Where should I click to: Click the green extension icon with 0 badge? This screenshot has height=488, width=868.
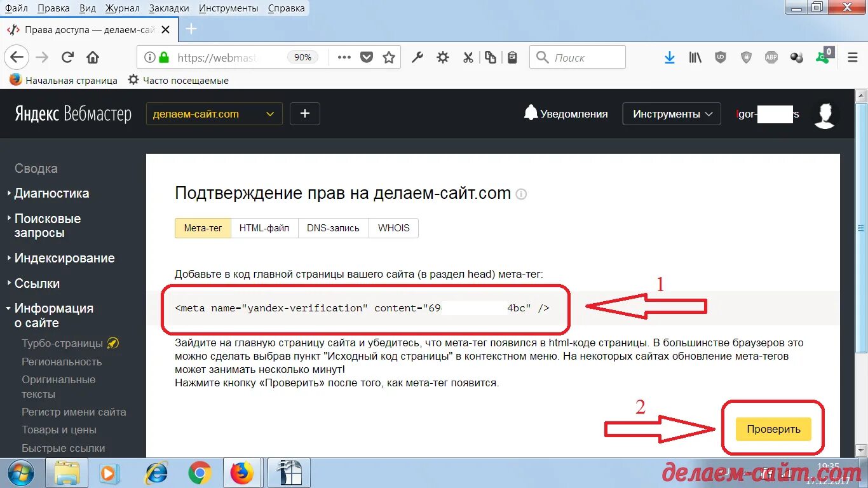tap(824, 56)
